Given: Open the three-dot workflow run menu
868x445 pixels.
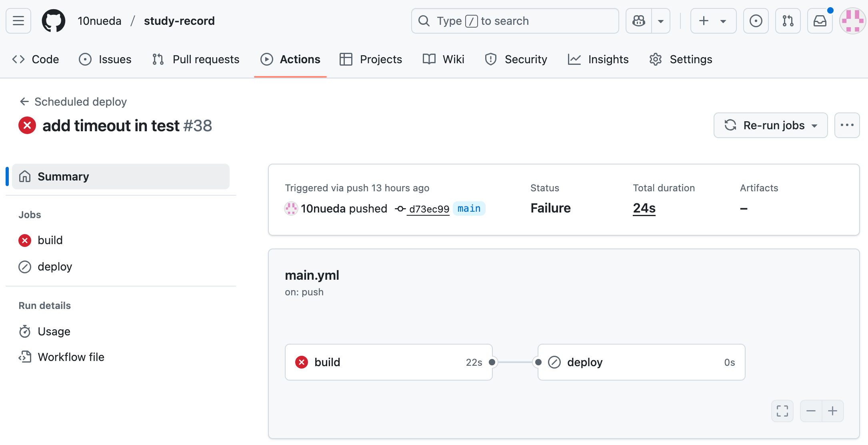Looking at the screenshot, I should pyautogui.click(x=847, y=125).
